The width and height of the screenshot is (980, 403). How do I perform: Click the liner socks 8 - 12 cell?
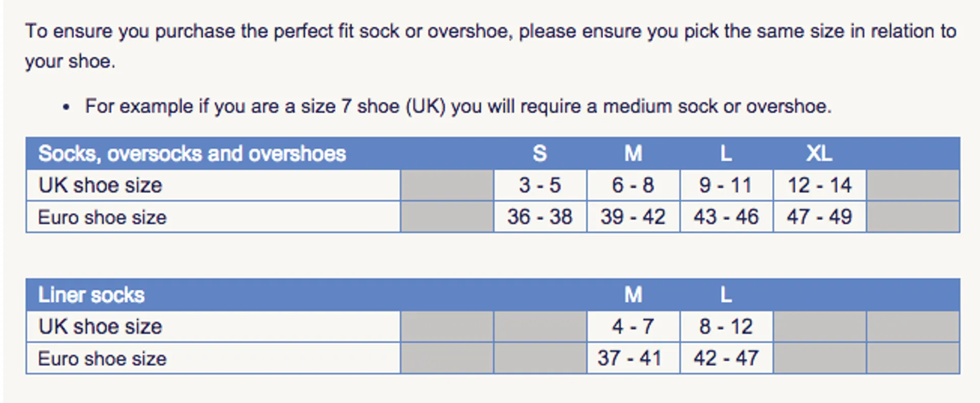click(x=726, y=326)
